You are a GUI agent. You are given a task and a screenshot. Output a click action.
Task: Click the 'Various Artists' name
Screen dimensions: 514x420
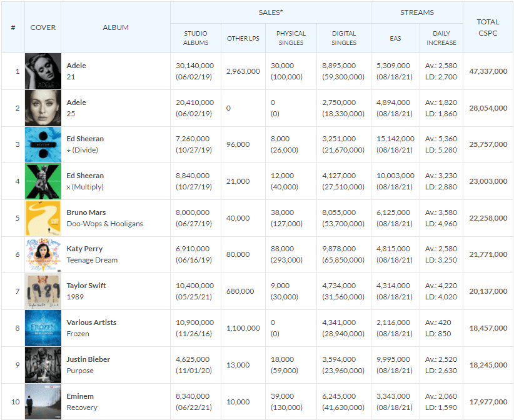(x=91, y=322)
